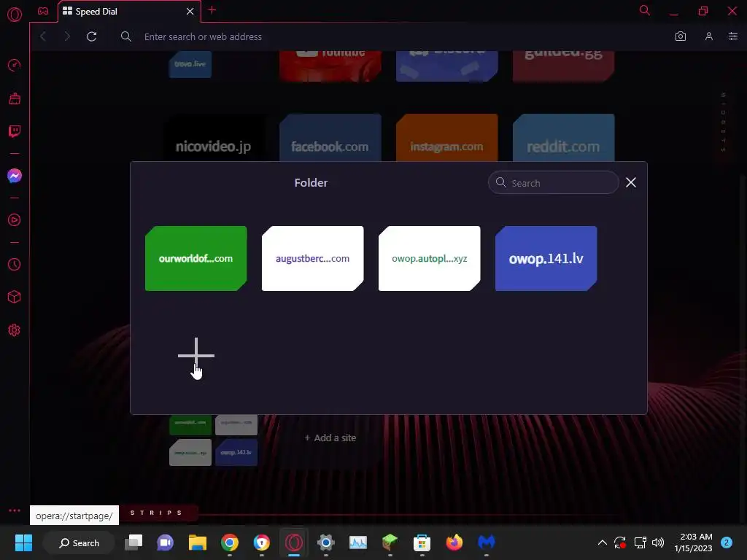Click the STRIPS label at bottom
Viewport: 747px width, 560px height.
[x=156, y=513]
